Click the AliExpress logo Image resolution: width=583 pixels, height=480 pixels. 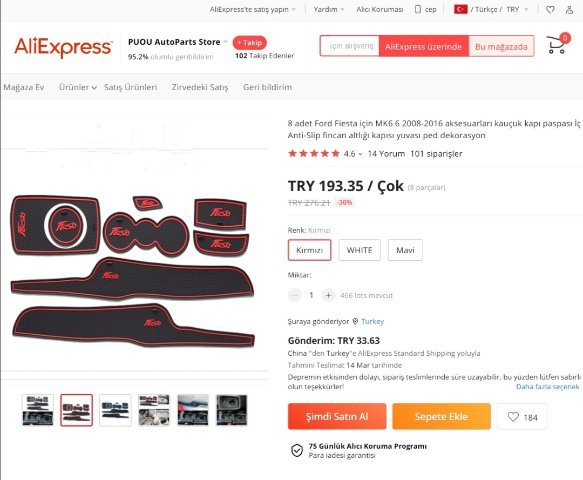(63, 47)
